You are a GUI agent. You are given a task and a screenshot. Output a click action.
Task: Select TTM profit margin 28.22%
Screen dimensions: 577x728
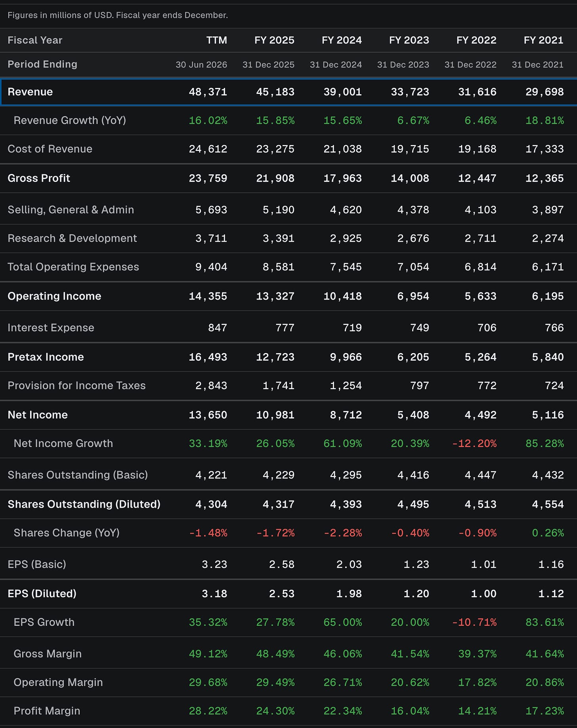coord(208,711)
